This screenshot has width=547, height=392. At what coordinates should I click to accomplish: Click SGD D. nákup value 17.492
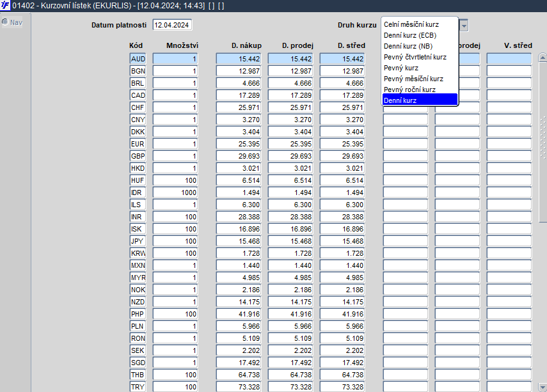coord(238,363)
